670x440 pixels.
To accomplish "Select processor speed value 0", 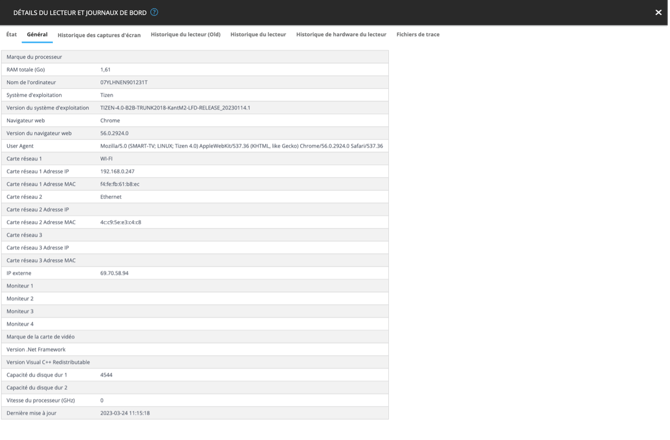I will point(102,400).
